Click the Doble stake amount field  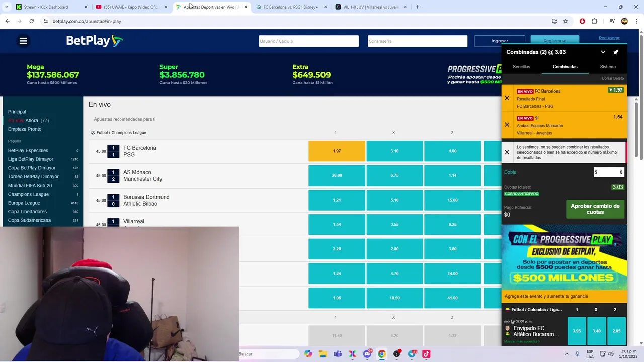609,172
